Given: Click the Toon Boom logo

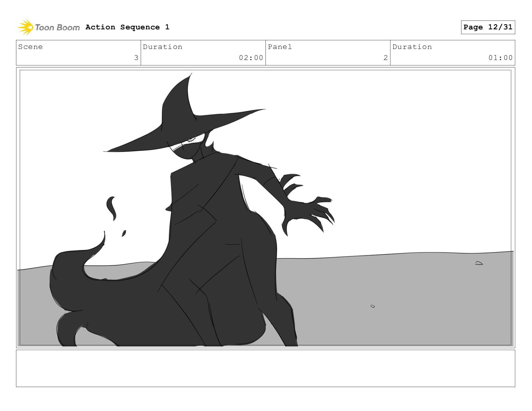Looking at the screenshot, I should [48, 27].
